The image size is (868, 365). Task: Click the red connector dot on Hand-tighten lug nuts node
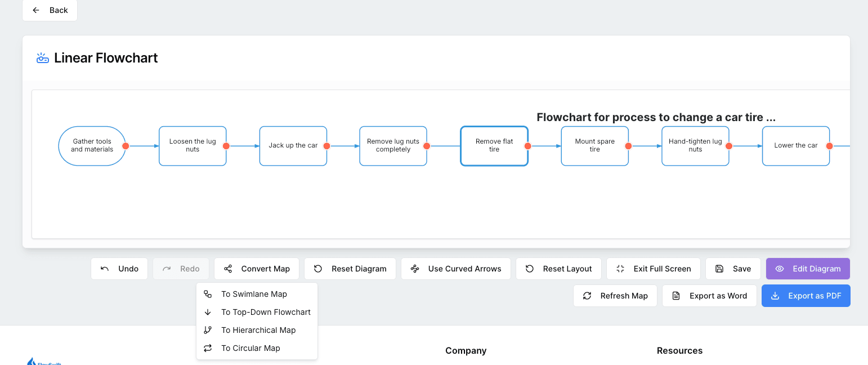tap(729, 146)
